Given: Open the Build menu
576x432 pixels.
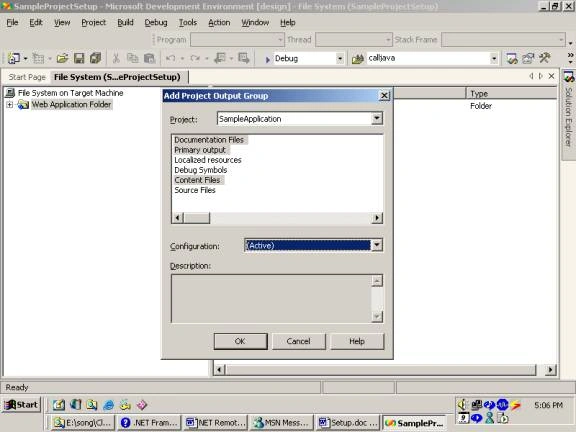Looking at the screenshot, I should [125, 22].
